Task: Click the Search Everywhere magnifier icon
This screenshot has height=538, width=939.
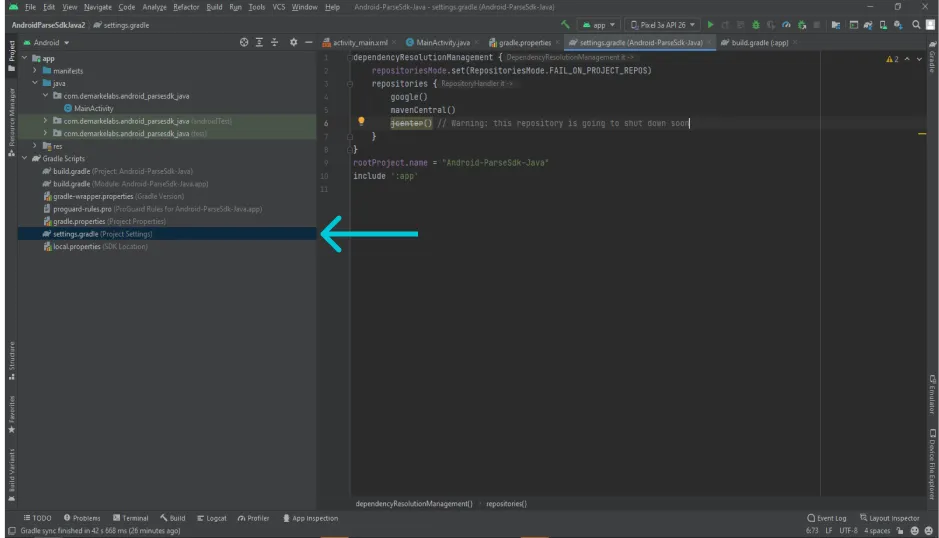Action: pyautogui.click(x=916, y=25)
